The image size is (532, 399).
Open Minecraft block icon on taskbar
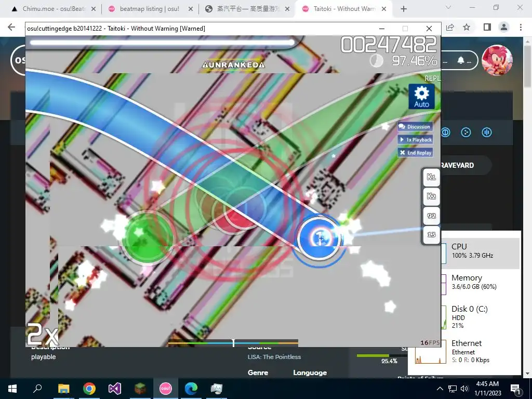point(140,389)
